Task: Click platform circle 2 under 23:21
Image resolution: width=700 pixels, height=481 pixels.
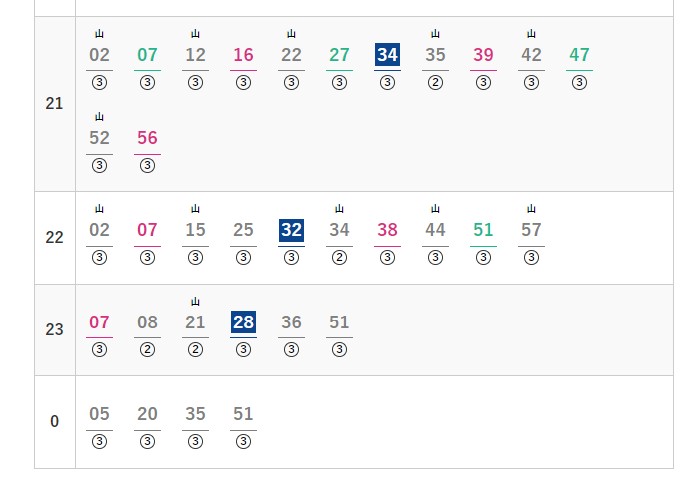Action: click(195, 350)
